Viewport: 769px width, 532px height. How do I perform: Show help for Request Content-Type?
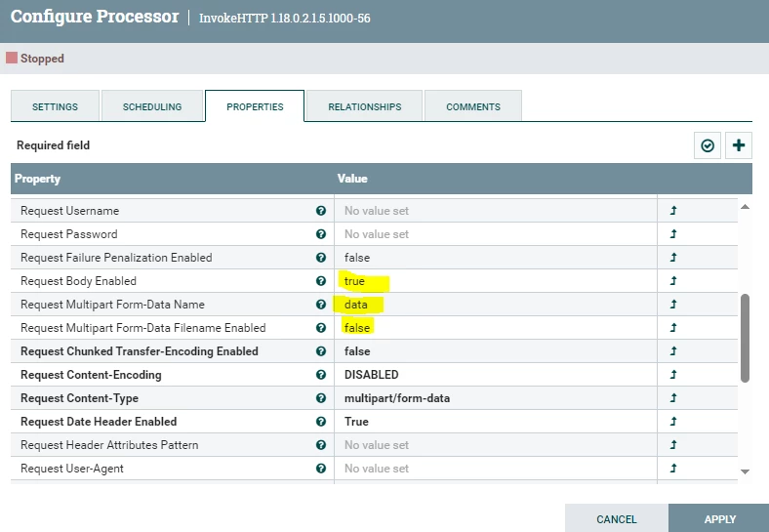pos(321,398)
